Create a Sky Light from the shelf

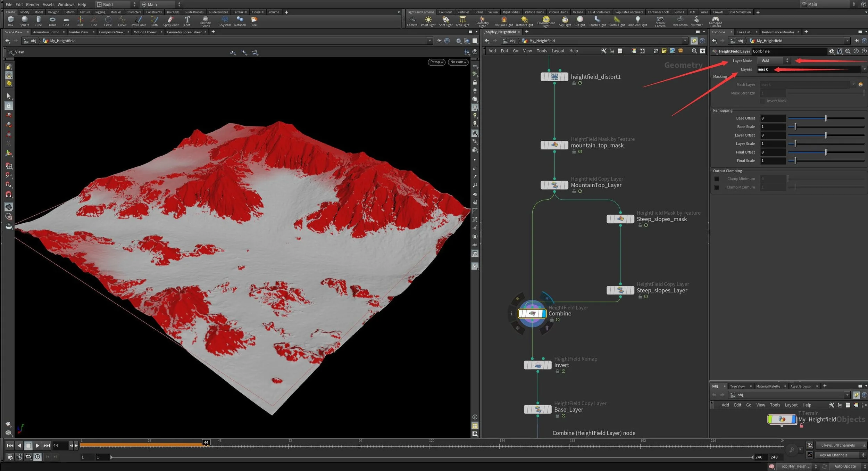tap(565, 21)
